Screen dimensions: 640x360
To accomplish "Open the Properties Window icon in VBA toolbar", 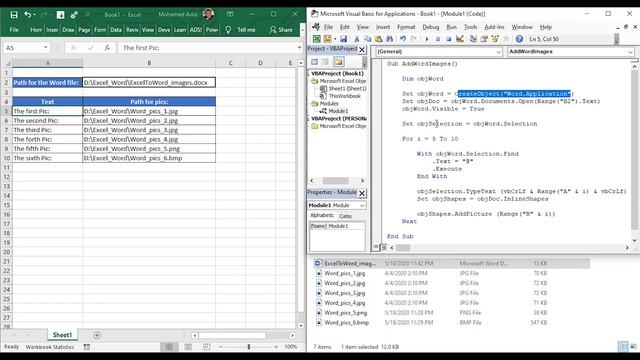I will (484, 39).
